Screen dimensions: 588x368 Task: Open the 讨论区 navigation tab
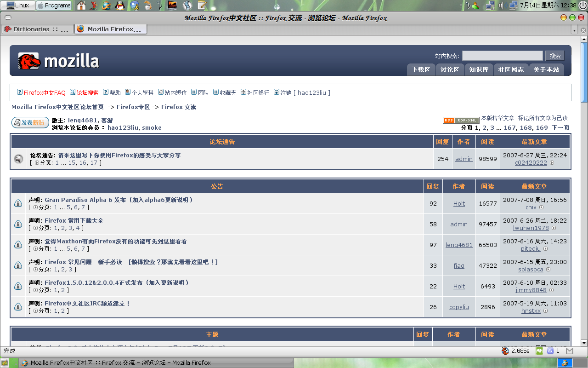point(450,69)
